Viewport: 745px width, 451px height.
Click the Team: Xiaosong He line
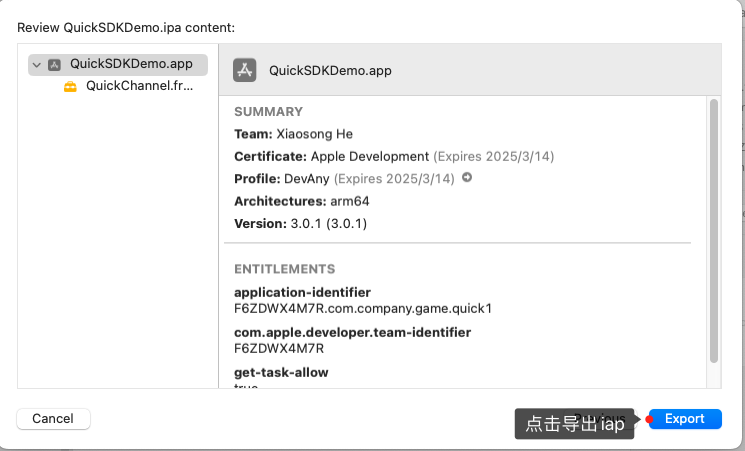tap(294, 134)
